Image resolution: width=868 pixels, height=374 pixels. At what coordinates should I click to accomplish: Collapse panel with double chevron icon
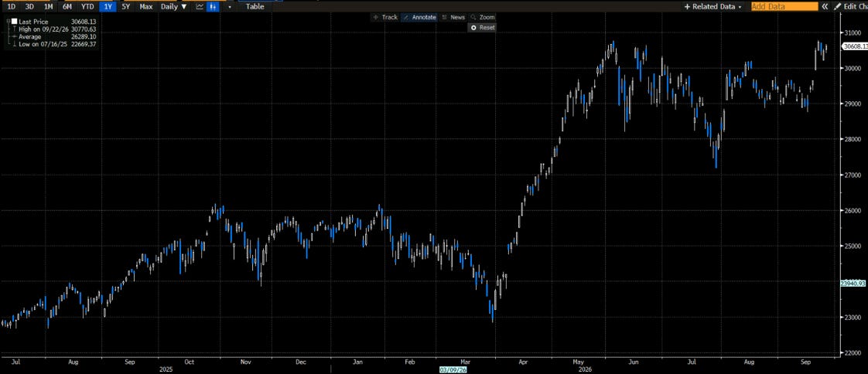pos(825,7)
